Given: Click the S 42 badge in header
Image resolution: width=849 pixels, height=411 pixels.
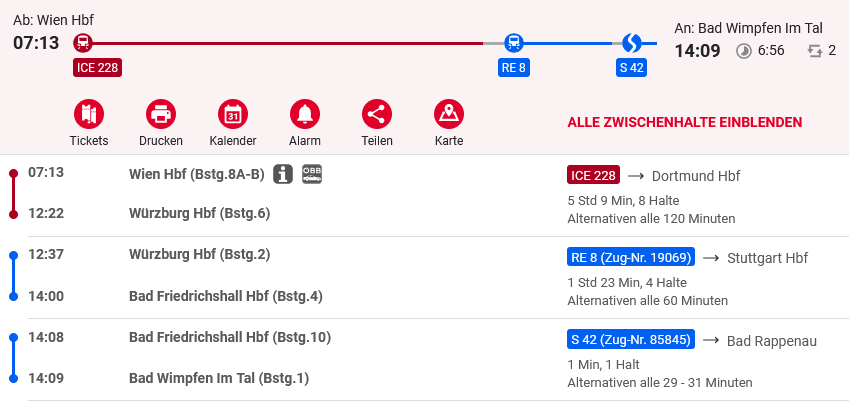Looking at the screenshot, I should (631, 68).
